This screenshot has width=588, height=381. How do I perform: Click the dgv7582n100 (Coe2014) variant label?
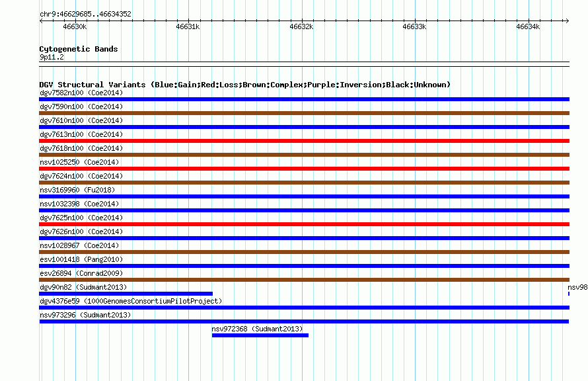click(81, 93)
